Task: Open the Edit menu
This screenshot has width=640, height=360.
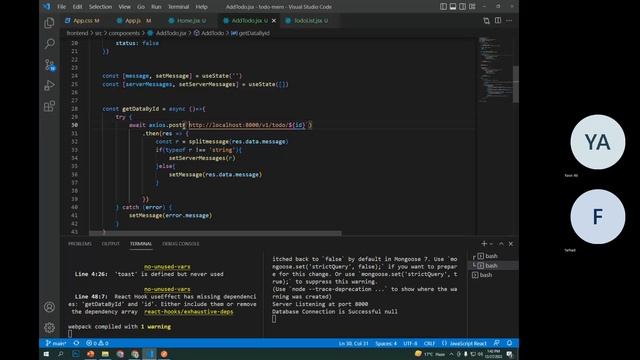Action: coord(78,7)
